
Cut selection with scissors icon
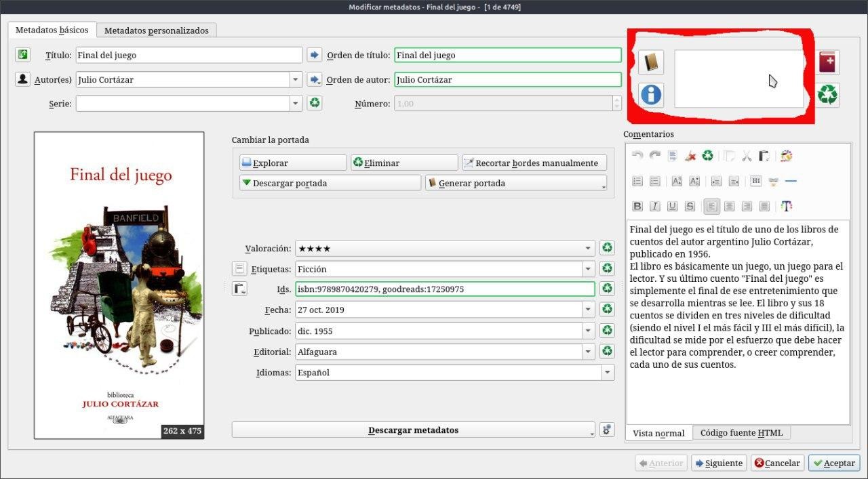click(x=747, y=156)
